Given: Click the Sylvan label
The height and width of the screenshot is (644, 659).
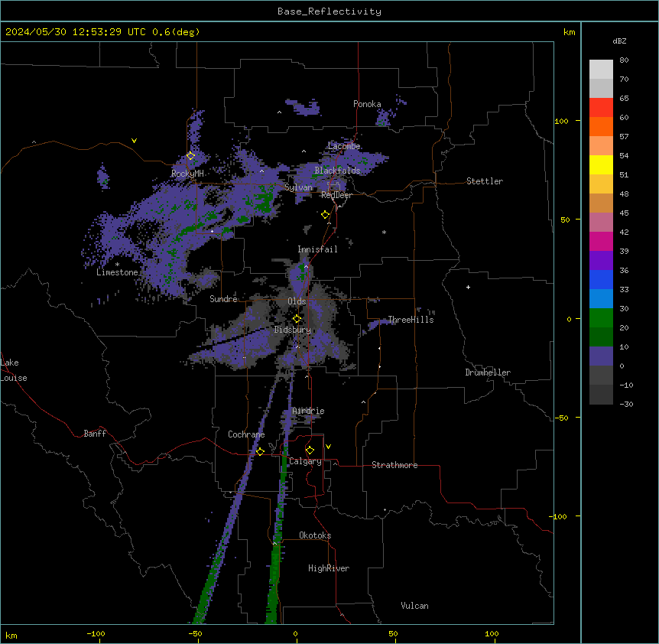Looking at the screenshot, I should 298,187.
